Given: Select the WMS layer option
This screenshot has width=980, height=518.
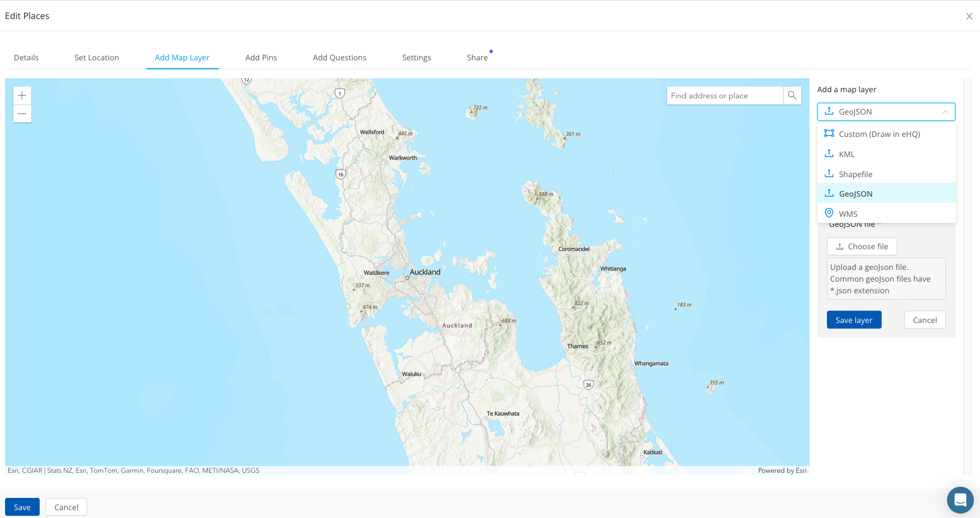Looking at the screenshot, I should point(887,213).
